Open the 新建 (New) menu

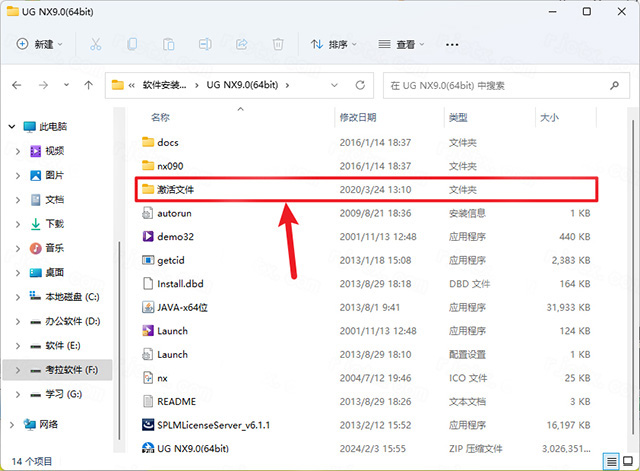coord(39,44)
